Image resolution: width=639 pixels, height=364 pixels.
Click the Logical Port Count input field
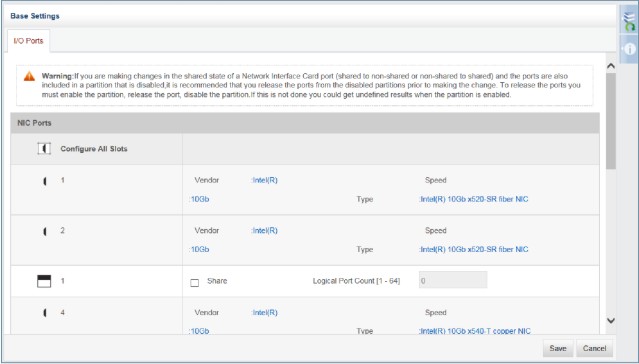point(453,280)
